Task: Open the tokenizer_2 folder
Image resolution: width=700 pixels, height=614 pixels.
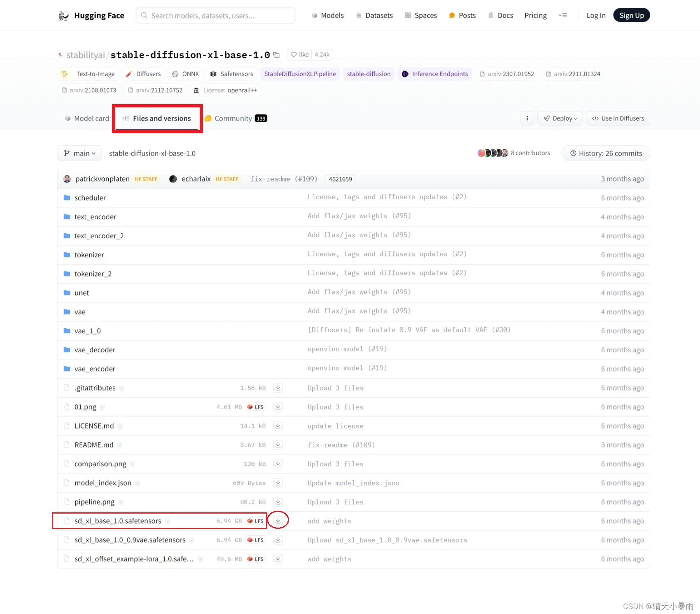Action: [93, 274]
